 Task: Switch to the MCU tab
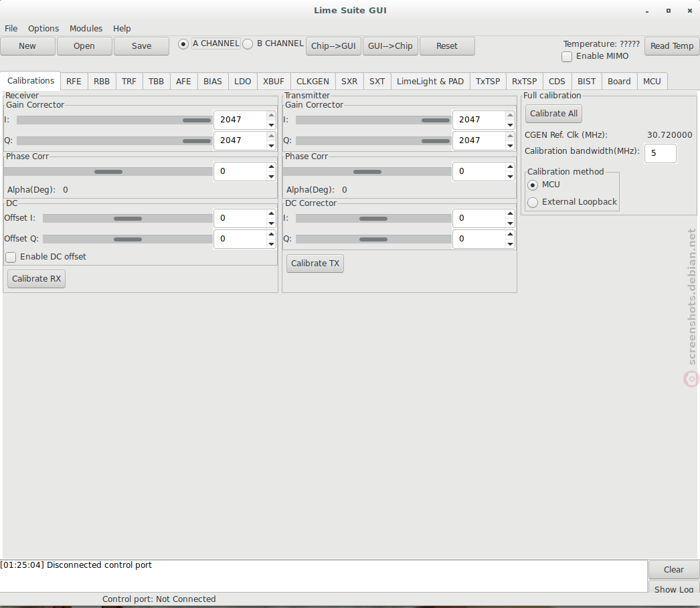[652, 81]
